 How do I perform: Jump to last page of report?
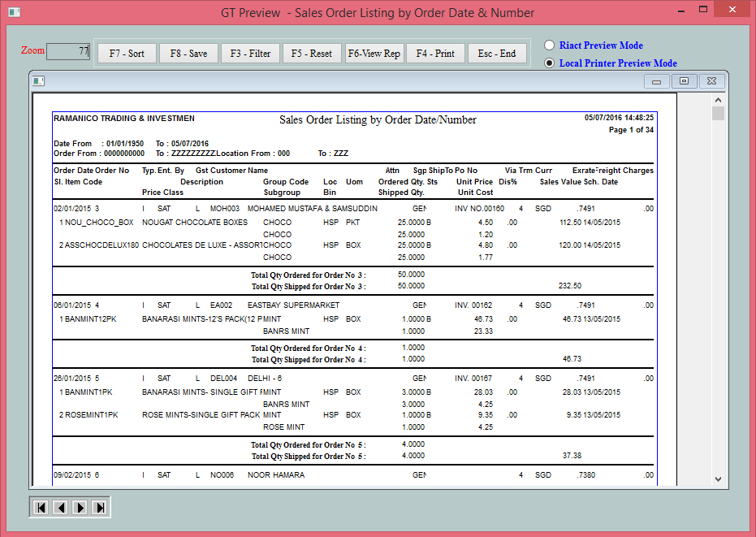click(x=99, y=507)
